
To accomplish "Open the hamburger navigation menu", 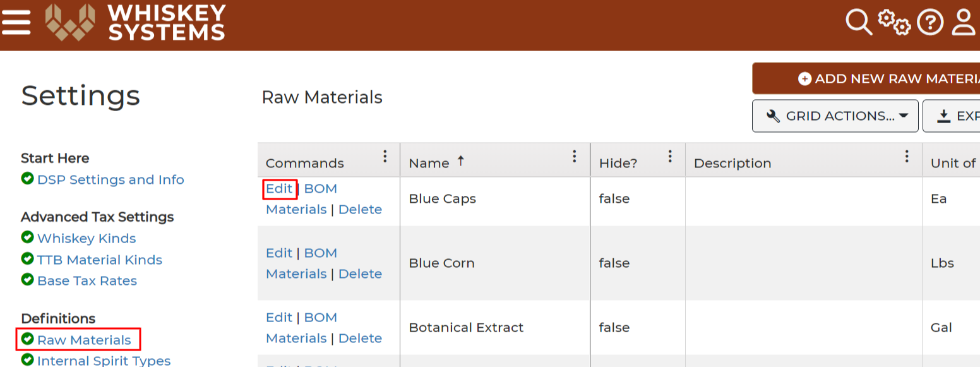I will 16,23.
